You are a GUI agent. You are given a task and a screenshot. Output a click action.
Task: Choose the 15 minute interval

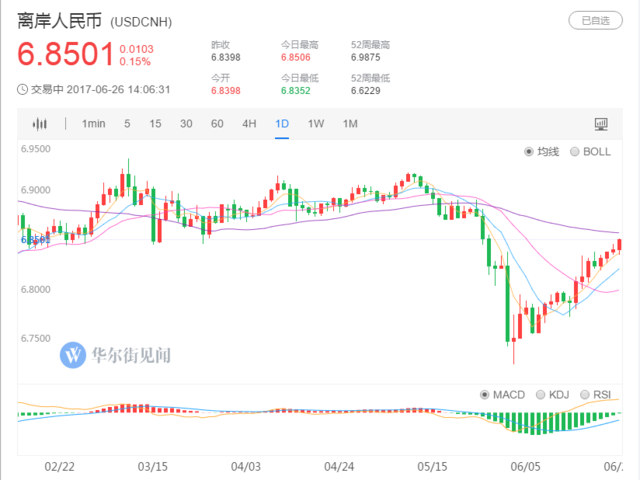(155, 124)
